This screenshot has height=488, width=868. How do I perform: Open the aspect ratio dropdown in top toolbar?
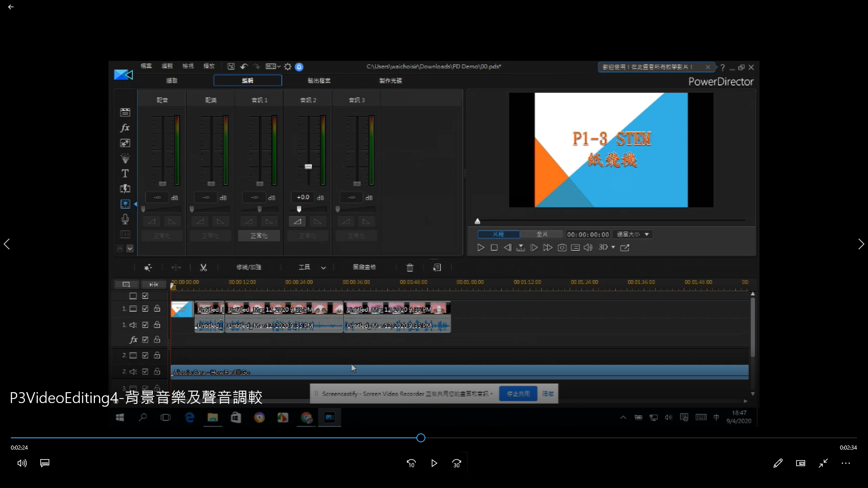point(273,66)
